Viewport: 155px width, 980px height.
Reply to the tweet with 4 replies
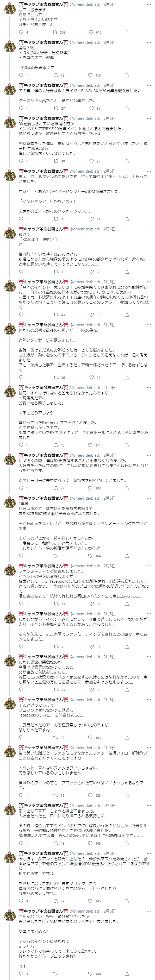[x=21, y=32]
